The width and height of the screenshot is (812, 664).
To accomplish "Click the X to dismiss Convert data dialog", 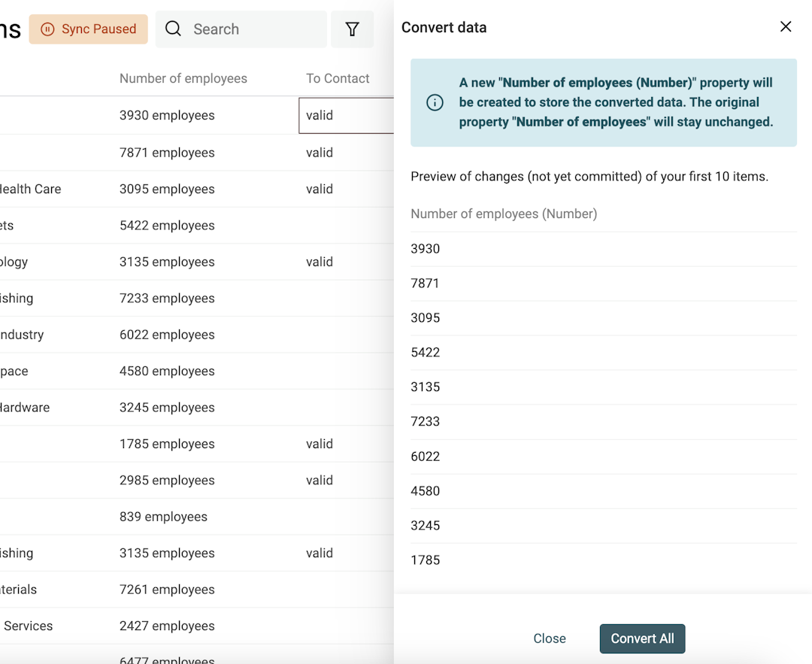I will 786,26.
